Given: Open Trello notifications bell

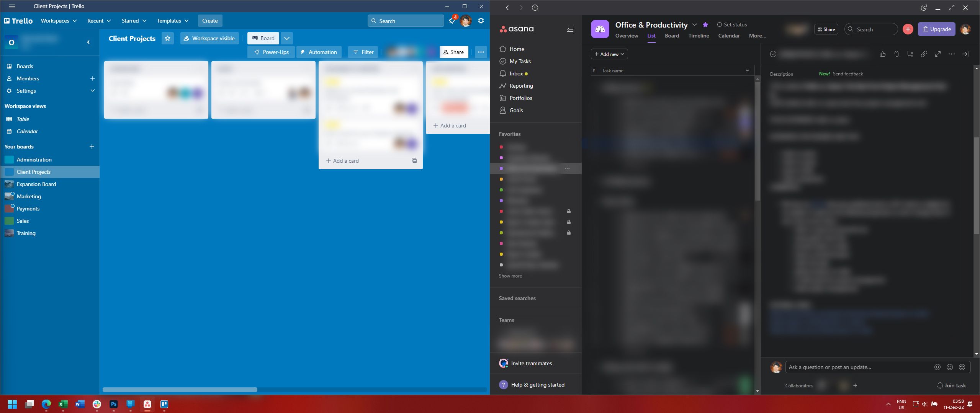Looking at the screenshot, I should point(452,21).
